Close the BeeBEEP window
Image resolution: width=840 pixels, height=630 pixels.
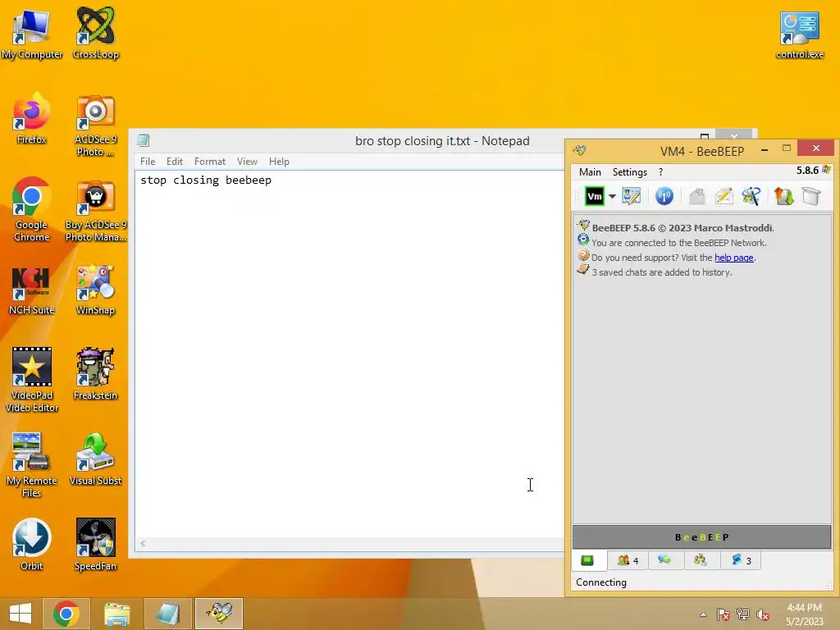[x=816, y=148]
